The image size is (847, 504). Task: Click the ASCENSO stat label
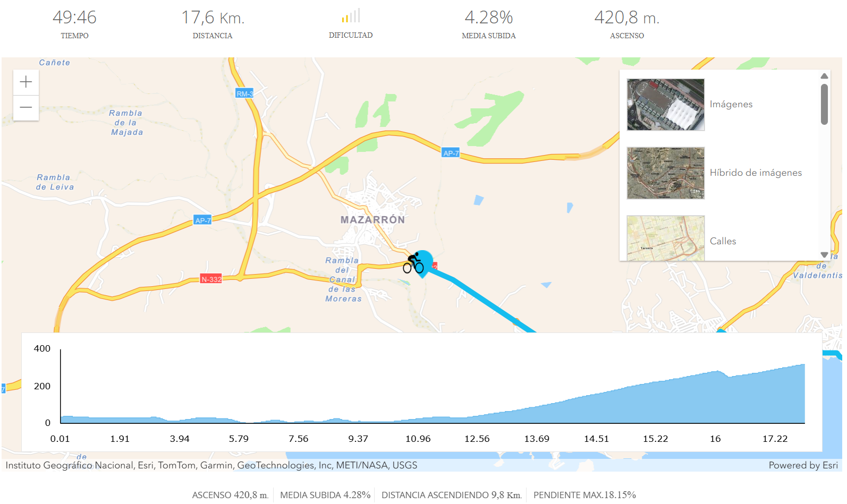tap(627, 36)
